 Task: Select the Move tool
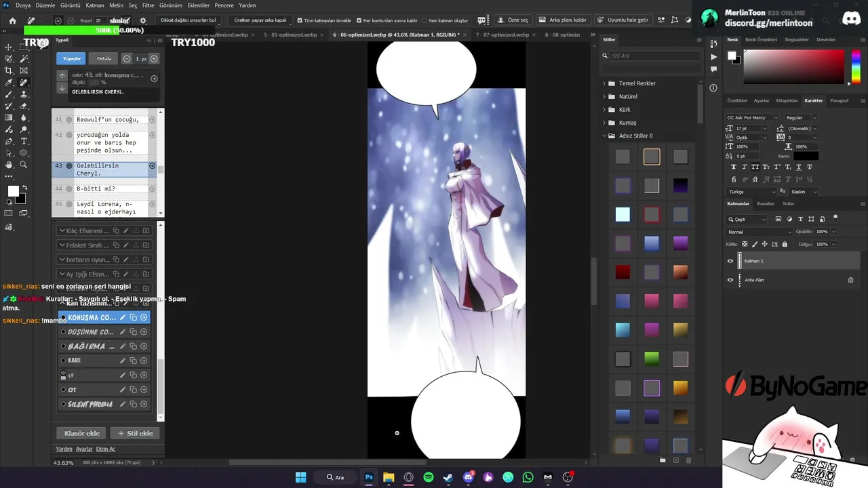point(9,47)
